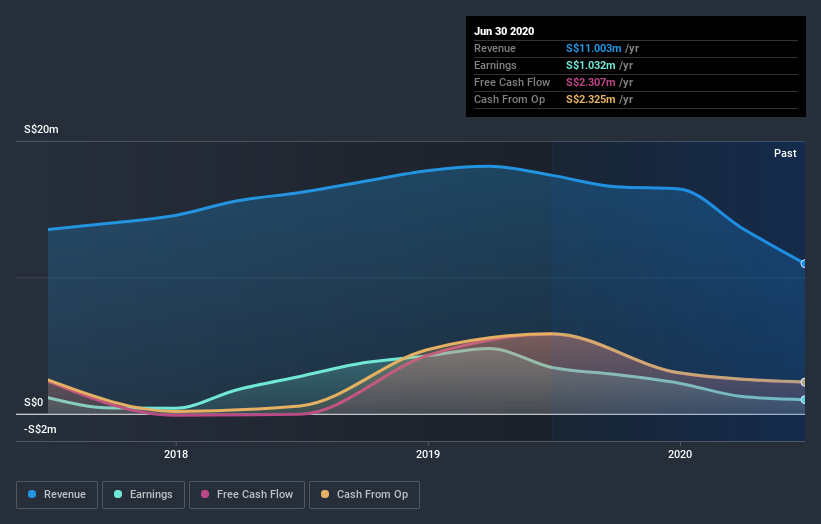Toggle the Cash From Op legend button
Viewport: 821px width, 524px height.
(364, 495)
